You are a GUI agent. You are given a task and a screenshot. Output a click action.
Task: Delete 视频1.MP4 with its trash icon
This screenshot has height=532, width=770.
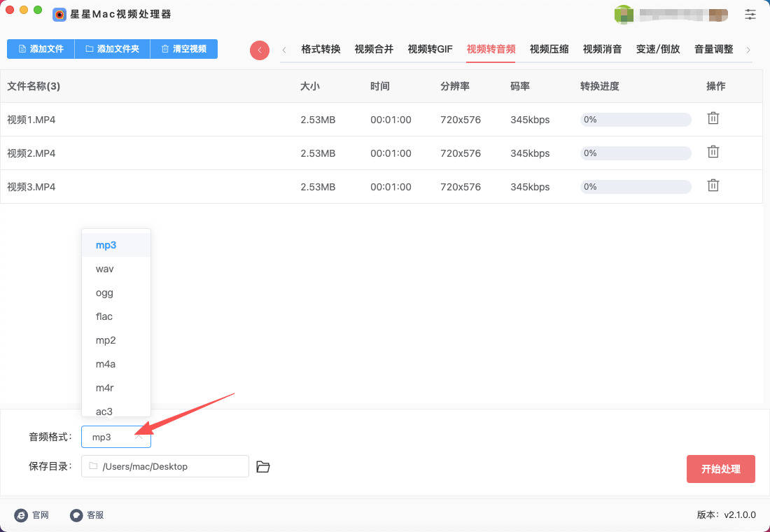pos(713,118)
